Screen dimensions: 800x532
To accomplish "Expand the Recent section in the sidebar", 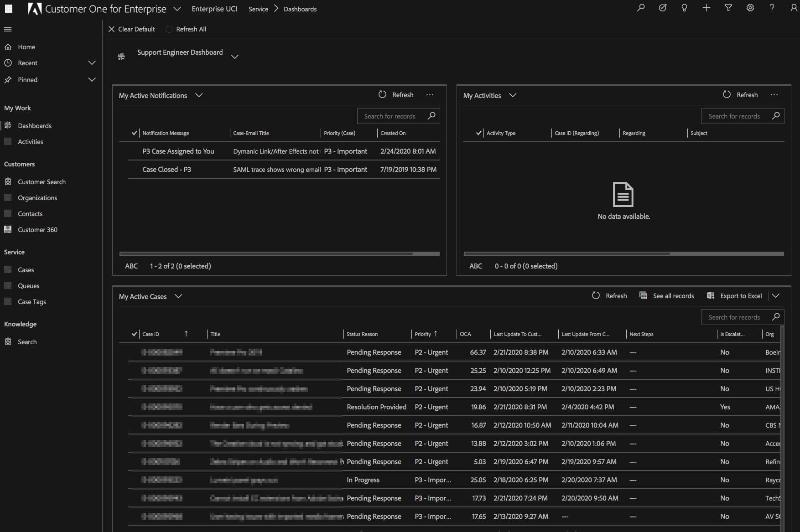I will [x=92, y=62].
